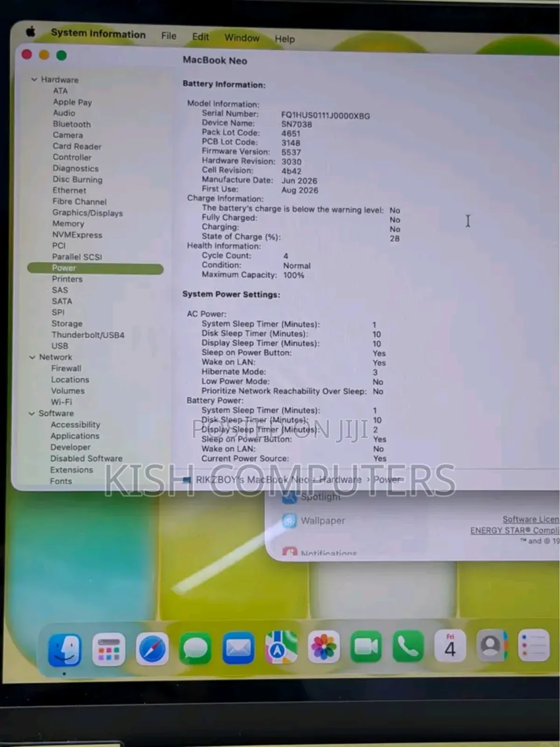Open the Apple menu
The width and height of the screenshot is (560, 747).
[31, 32]
